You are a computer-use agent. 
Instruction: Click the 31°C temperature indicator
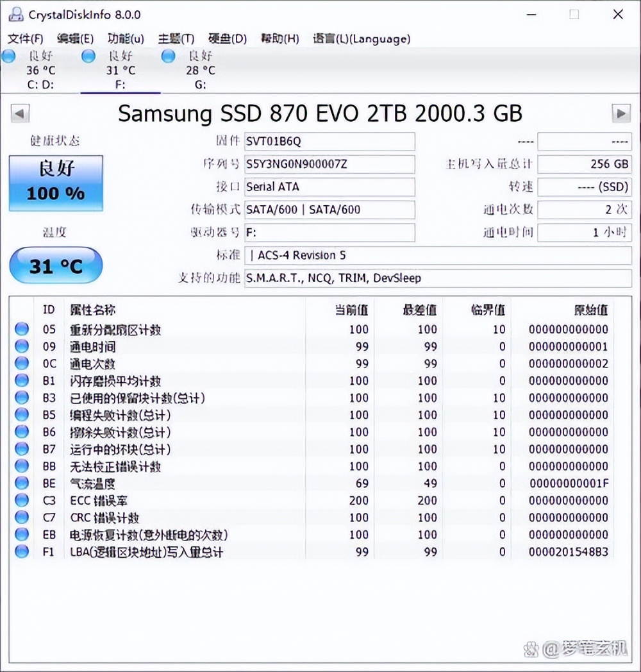(x=56, y=265)
